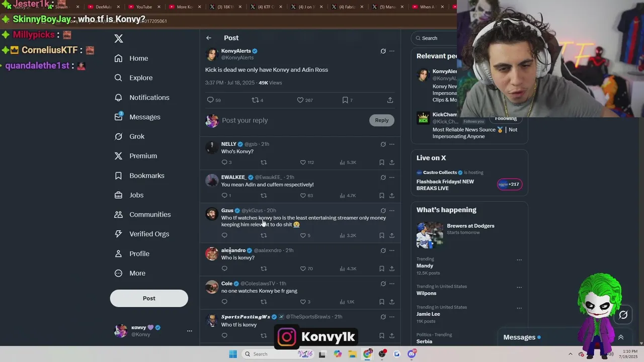The height and width of the screenshot is (362, 644).
Task: Expand the Messages drawer arrow
Action: [621, 337]
